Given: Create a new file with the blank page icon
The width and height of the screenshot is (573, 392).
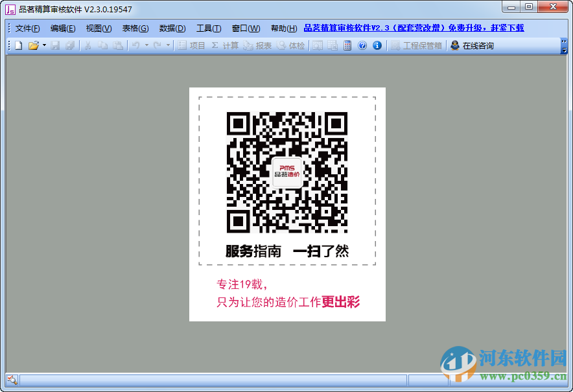Looking at the screenshot, I should (x=18, y=45).
